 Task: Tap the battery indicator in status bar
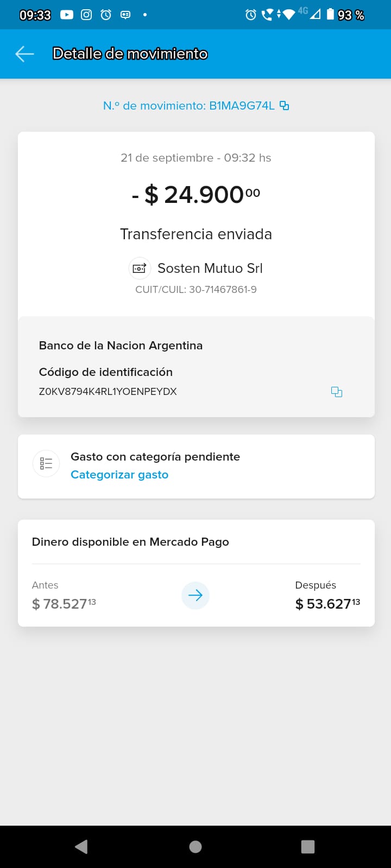pos(330,15)
